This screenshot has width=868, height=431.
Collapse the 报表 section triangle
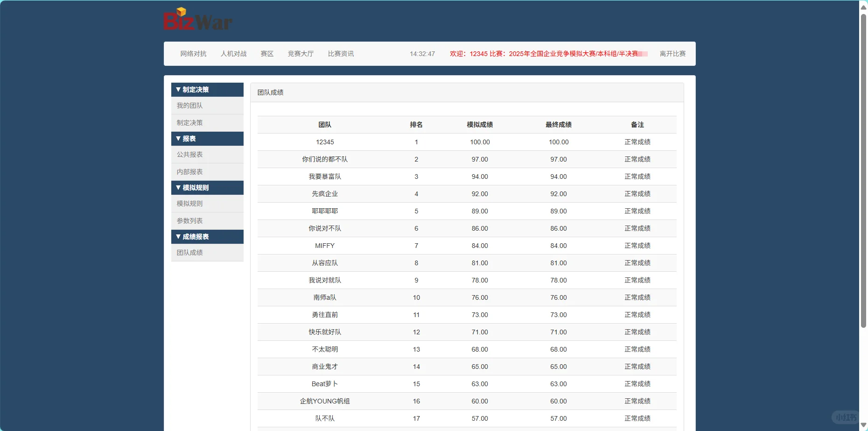click(x=178, y=138)
